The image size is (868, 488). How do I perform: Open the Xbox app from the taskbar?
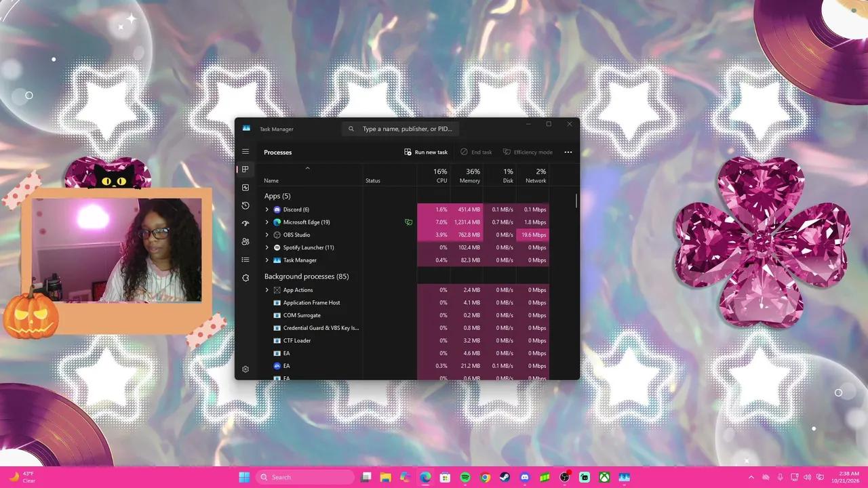click(604, 477)
